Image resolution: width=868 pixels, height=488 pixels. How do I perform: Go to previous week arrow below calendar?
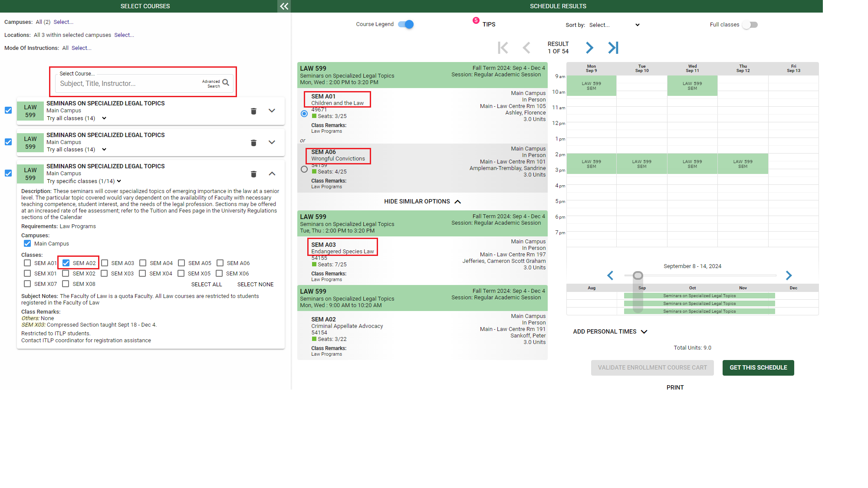pyautogui.click(x=610, y=275)
